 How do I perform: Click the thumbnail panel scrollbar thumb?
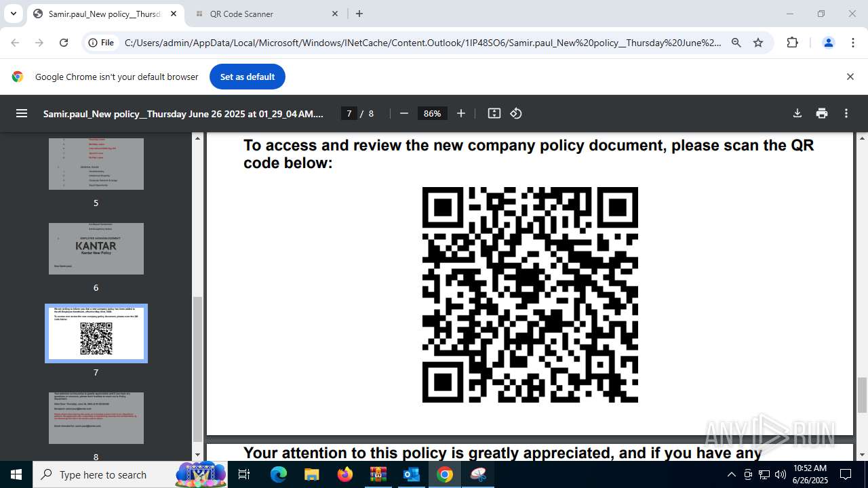(198, 369)
